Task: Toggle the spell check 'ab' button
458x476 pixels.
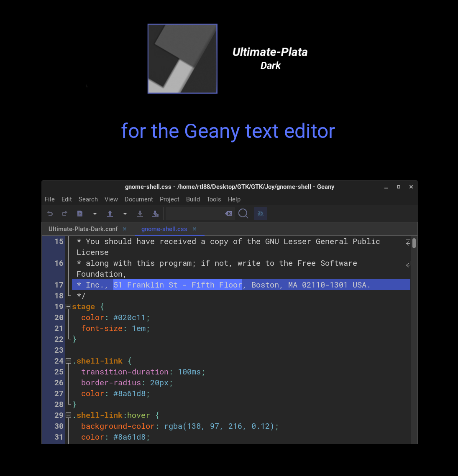Action: 261,214
